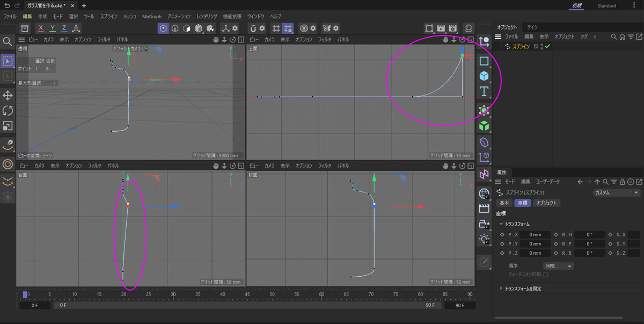Click the 基本 button in attributes

pos(504,203)
